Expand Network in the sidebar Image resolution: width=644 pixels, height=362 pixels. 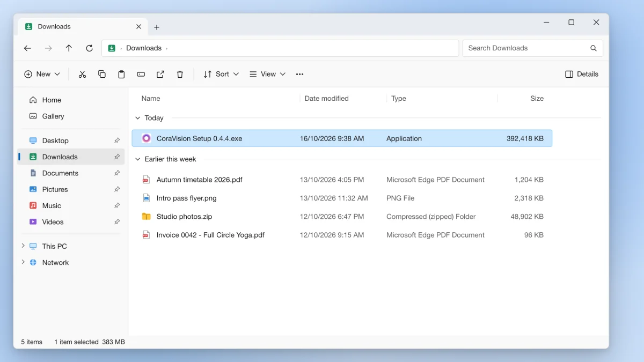tap(23, 262)
